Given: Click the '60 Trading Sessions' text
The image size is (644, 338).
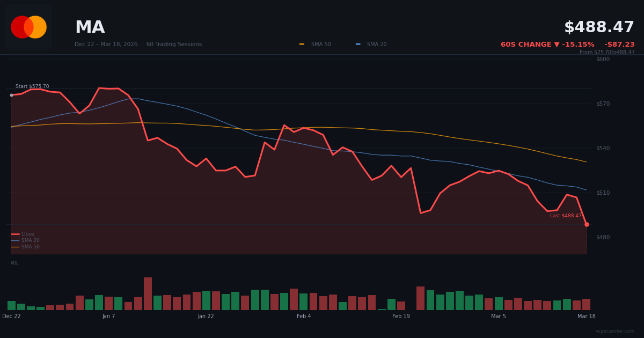Looking at the screenshot, I should (x=174, y=45).
